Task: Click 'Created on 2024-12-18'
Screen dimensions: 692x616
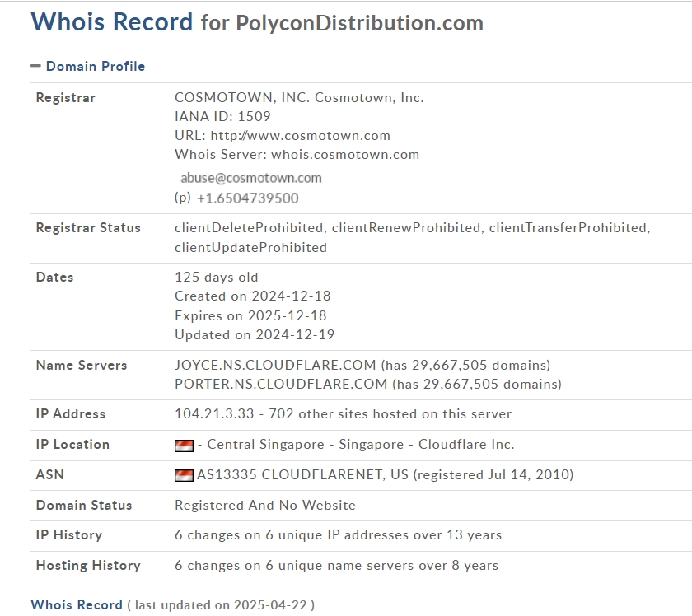Action: pyautogui.click(x=252, y=296)
